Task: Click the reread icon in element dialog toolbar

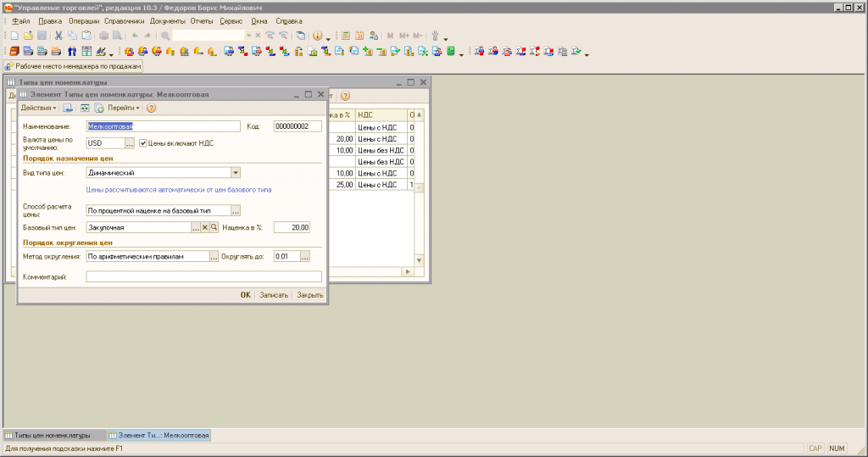Action: (x=85, y=108)
